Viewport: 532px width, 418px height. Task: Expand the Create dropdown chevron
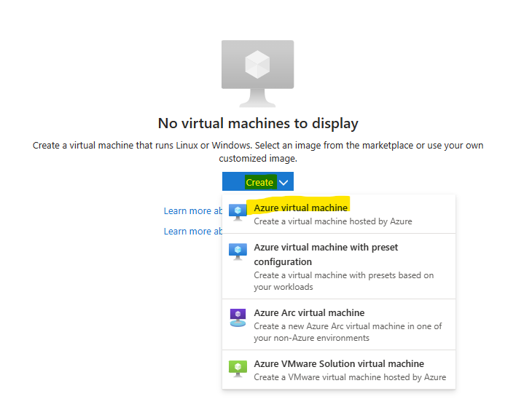point(283,182)
